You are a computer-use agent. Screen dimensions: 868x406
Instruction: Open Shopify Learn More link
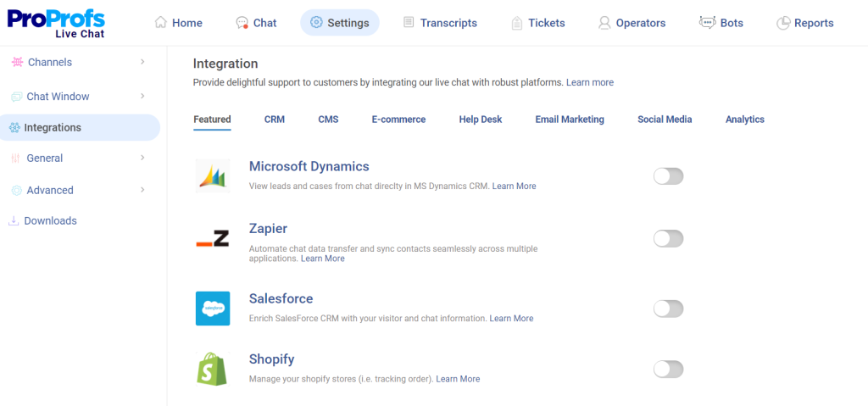pos(458,379)
